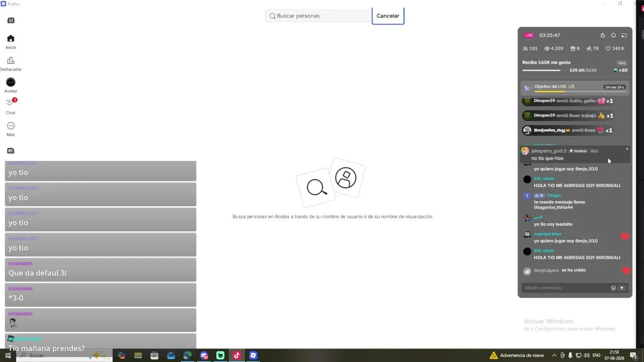Open LIVE panel settings gear

(x=613, y=35)
